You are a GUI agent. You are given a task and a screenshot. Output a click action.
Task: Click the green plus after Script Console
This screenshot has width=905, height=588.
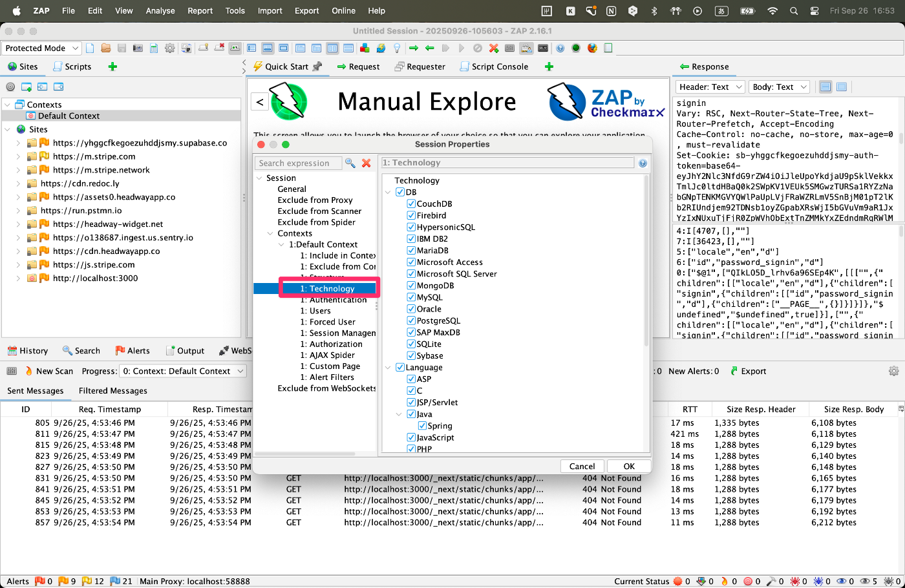[549, 67]
